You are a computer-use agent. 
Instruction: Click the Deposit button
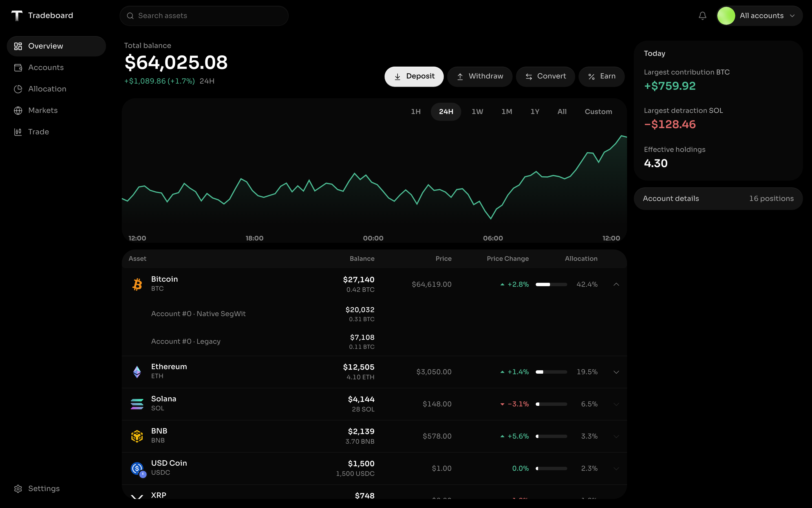tap(414, 76)
